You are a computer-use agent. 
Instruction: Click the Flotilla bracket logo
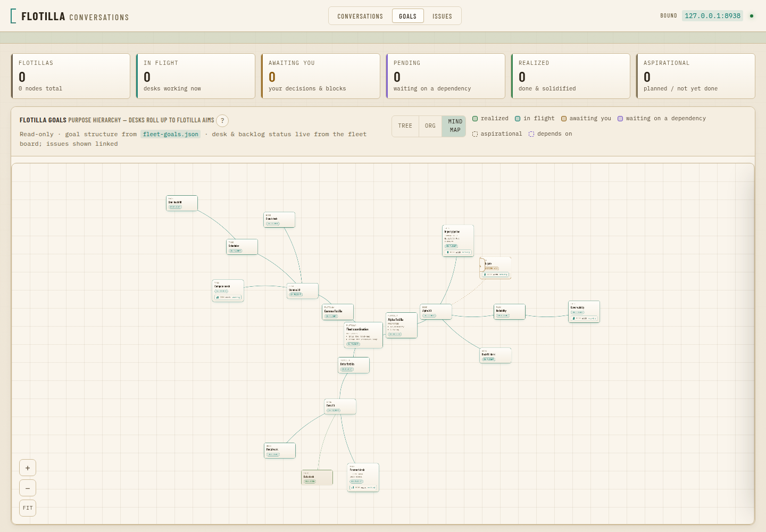(13, 16)
